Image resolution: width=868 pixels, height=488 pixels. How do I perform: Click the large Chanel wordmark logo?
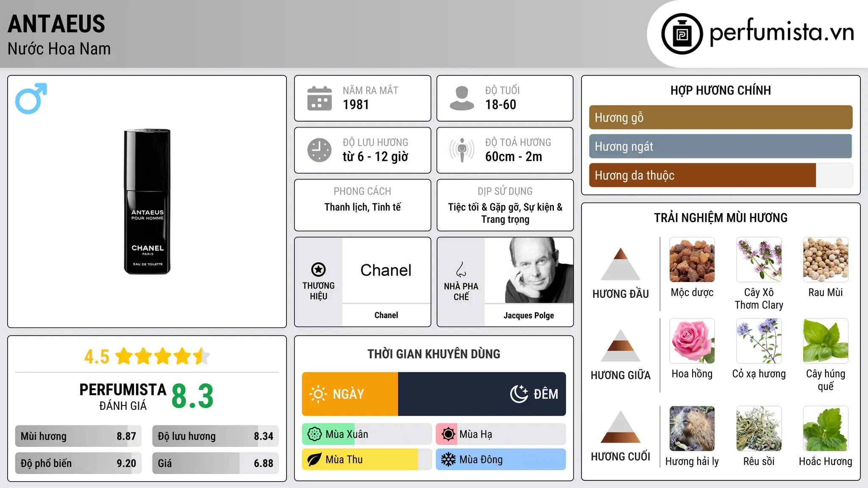(386, 270)
